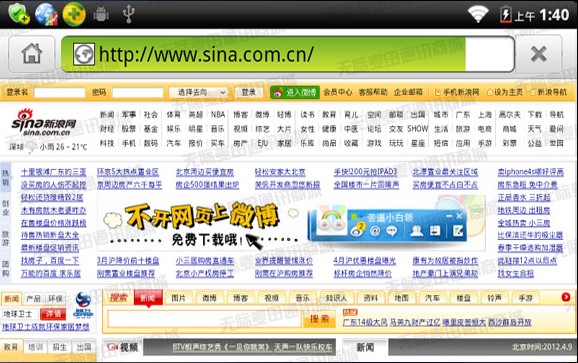Select the 手游 search tab
Viewport: 578px width, 363px height.
[x=526, y=298]
